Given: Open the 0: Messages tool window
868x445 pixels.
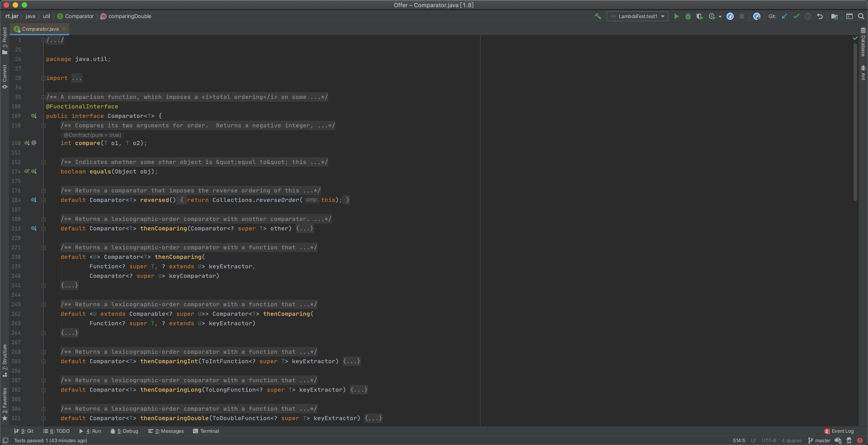Looking at the screenshot, I should coord(166,431).
